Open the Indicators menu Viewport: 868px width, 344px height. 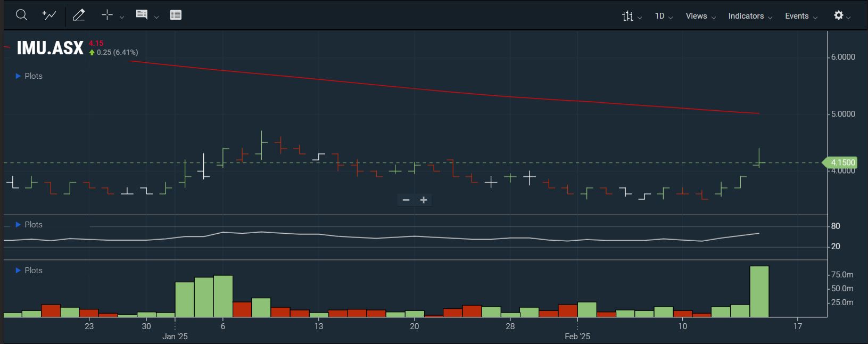[750, 16]
